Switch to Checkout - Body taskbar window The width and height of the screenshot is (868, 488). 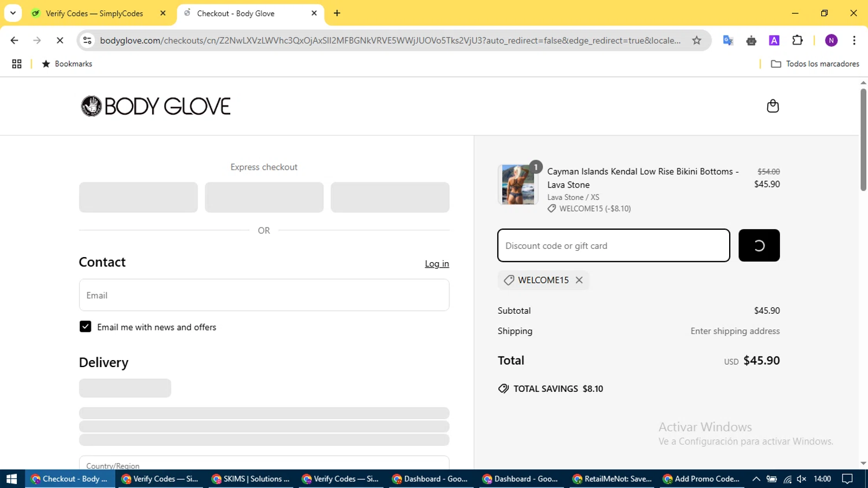(x=71, y=479)
